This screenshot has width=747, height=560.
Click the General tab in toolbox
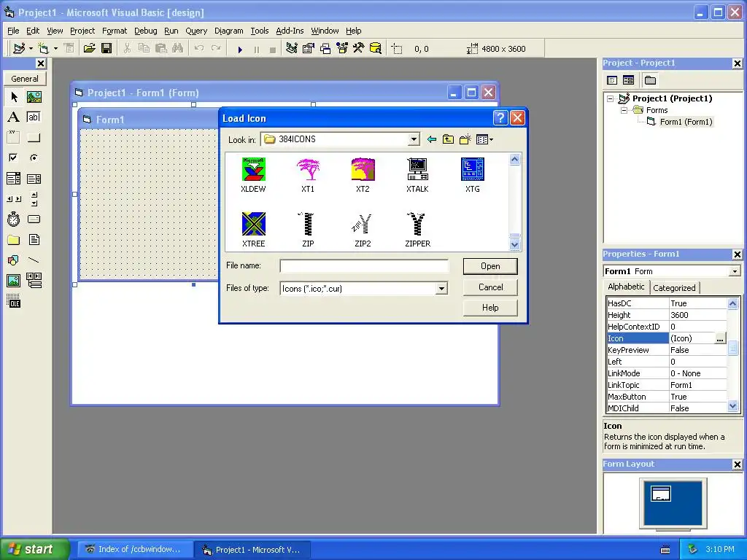coord(25,79)
